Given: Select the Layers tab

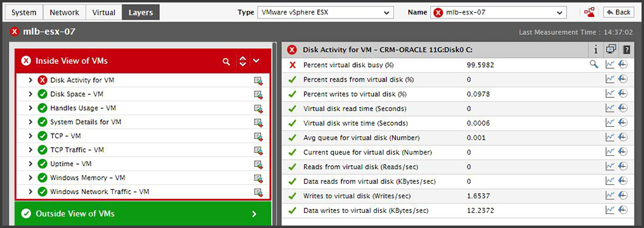Looking at the screenshot, I should click(141, 12).
